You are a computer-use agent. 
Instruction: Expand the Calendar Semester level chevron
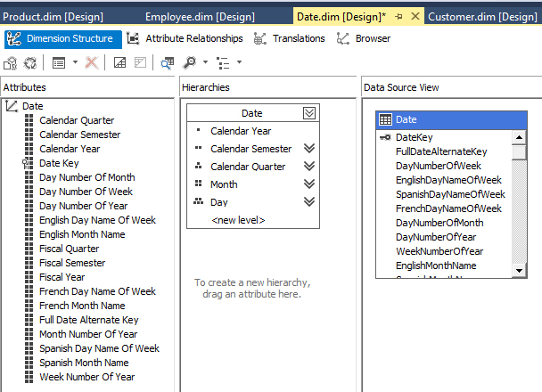click(x=309, y=149)
